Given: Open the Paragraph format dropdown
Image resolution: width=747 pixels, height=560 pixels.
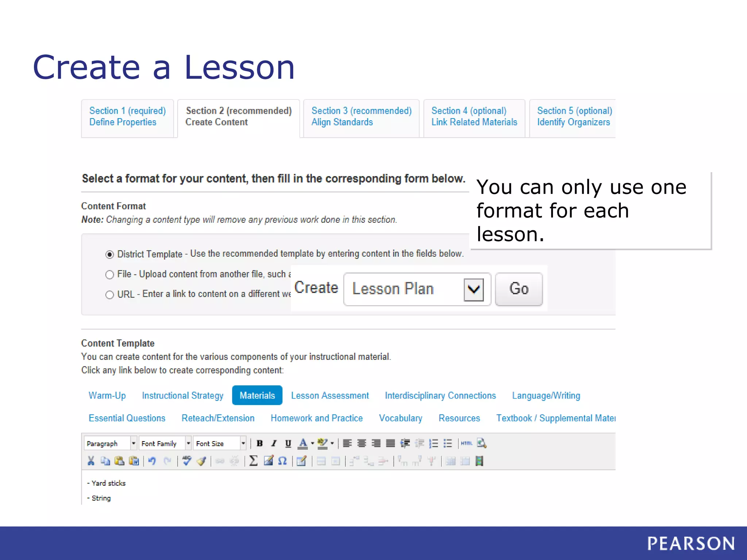Looking at the screenshot, I should tap(133, 443).
